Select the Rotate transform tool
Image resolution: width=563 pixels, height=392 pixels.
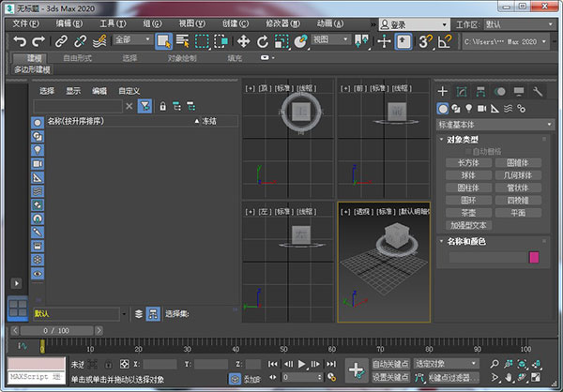tap(262, 41)
